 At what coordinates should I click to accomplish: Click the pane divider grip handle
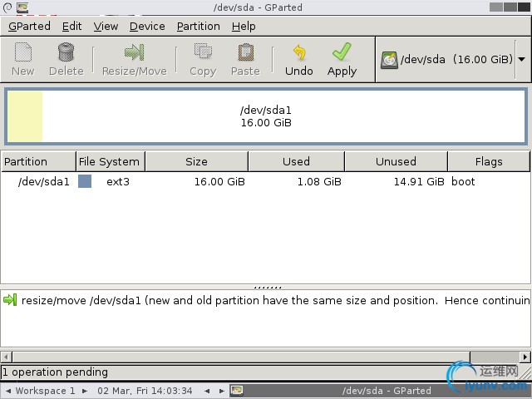tap(268, 288)
